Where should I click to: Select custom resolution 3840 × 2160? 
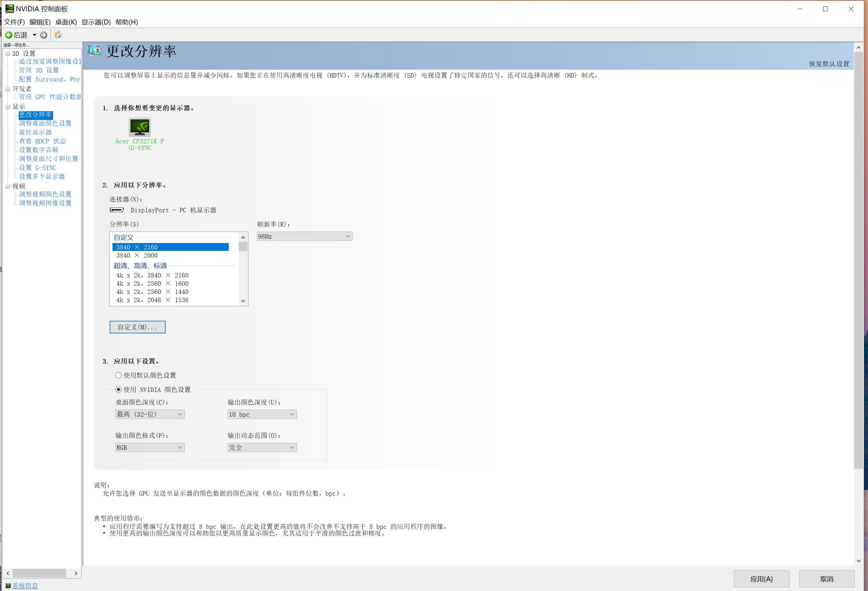tap(170, 247)
